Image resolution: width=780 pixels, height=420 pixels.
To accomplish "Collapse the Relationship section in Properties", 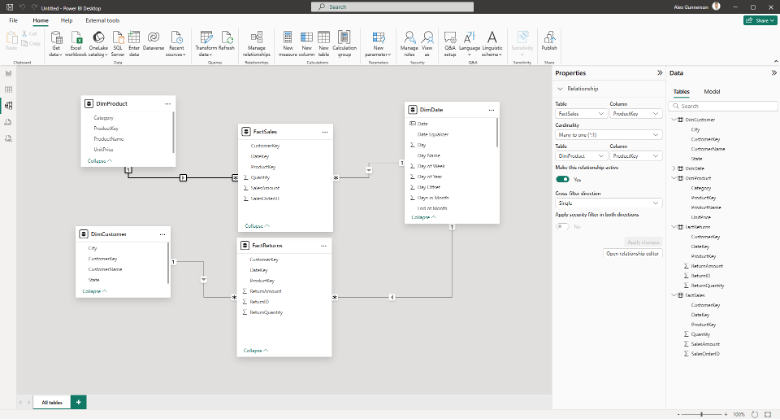I will [x=560, y=89].
